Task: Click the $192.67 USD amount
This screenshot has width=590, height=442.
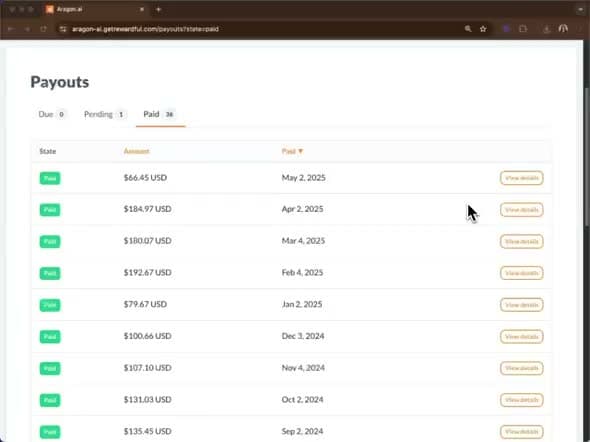Action: 148,272
